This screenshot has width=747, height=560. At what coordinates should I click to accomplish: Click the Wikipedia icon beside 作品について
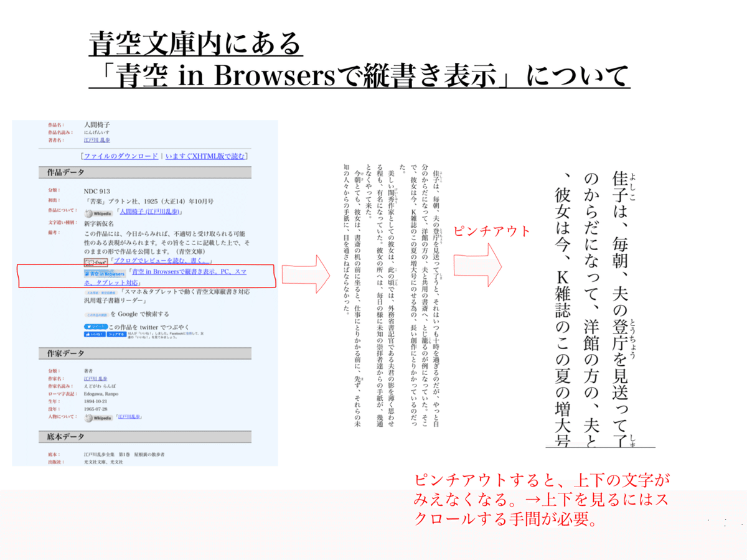click(98, 213)
